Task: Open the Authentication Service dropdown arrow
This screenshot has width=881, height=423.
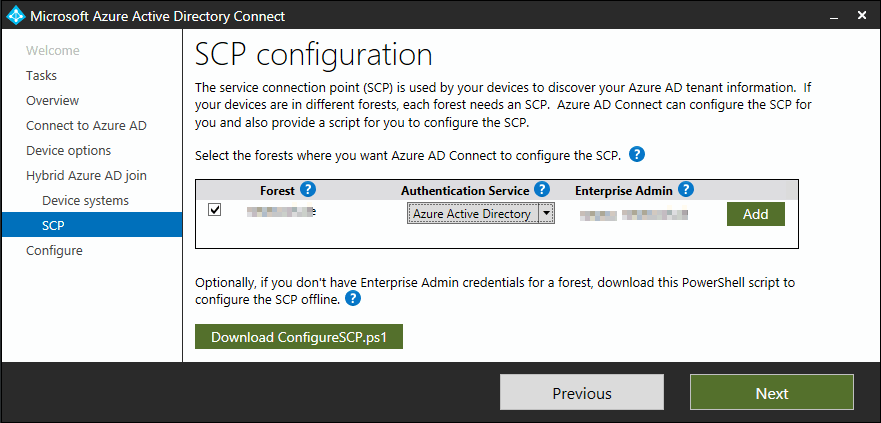Action: click(545, 213)
